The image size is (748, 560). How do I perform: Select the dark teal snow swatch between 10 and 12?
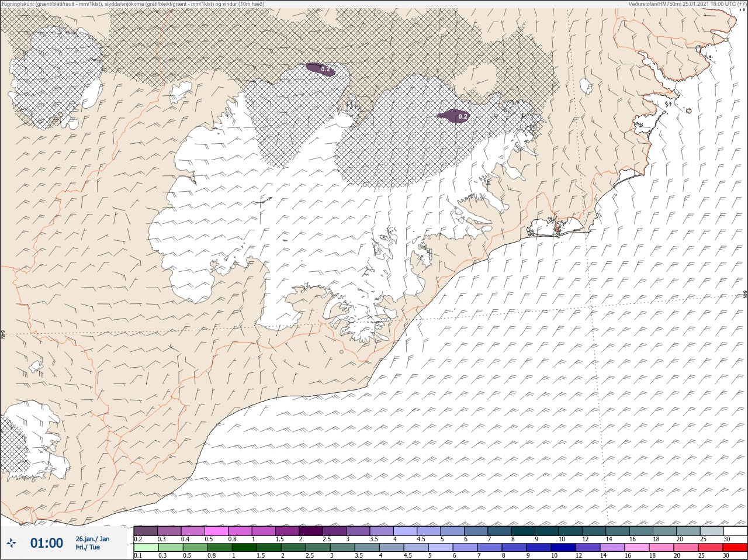pyautogui.click(x=570, y=531)
